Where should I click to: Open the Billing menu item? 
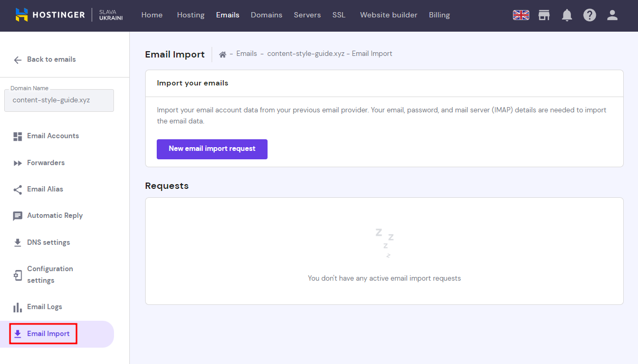pos(439,15)
